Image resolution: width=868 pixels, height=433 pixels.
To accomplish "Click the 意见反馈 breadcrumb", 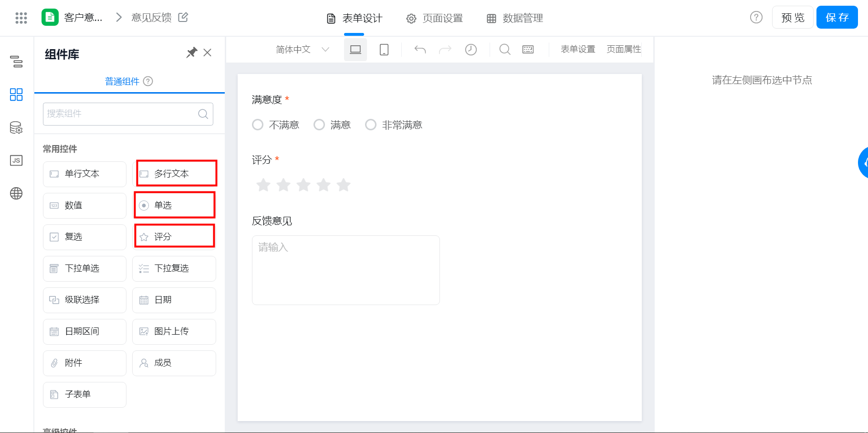I will click(151, 18).
